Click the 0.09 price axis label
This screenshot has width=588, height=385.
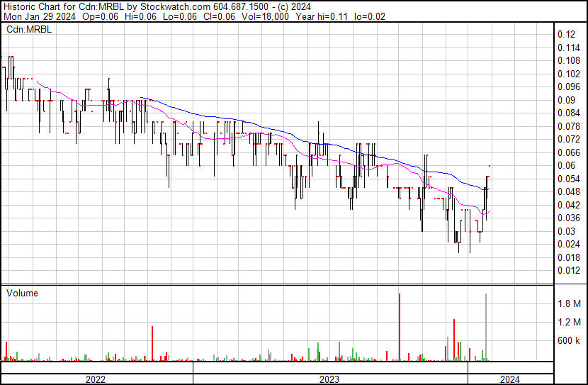[x=566, y=100]
